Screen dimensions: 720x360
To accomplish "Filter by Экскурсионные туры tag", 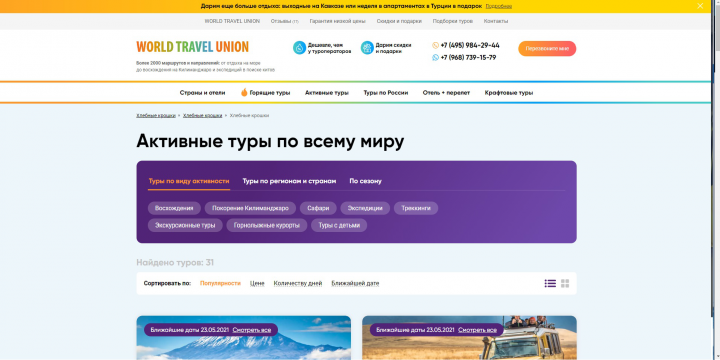I will 185,225.
